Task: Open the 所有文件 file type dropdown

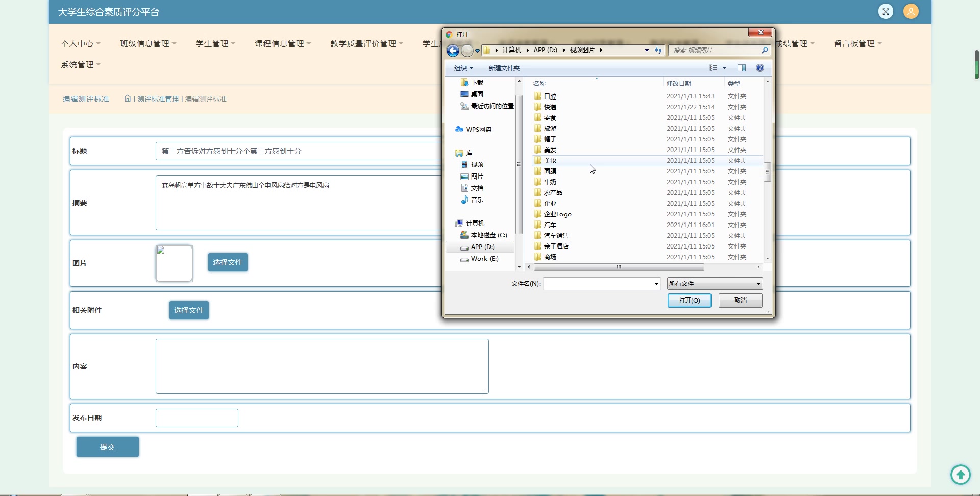Action: click(715, 284)
